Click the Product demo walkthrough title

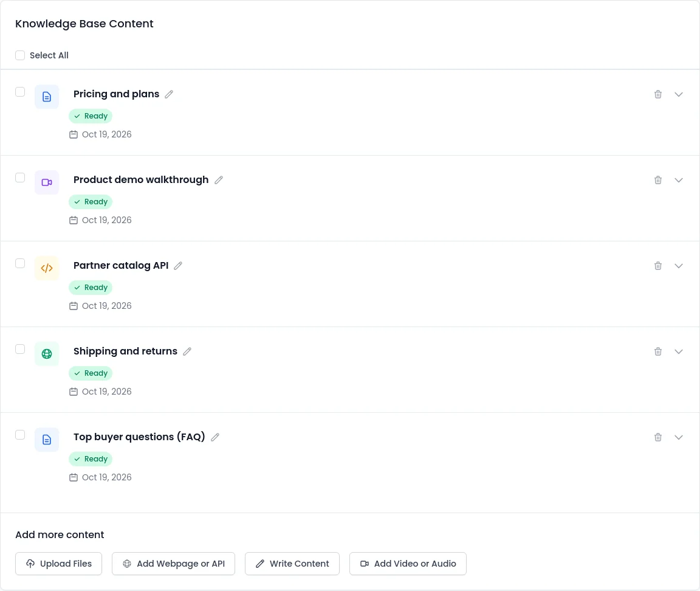pyautogui.click(x=141, y=179)
